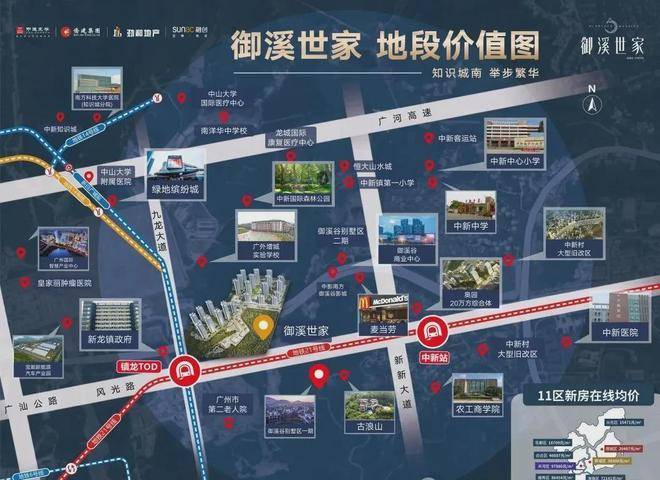This screenshot has width=660, height=480.
Task: Open the 麦当劳 photo card
Action: 383,315
